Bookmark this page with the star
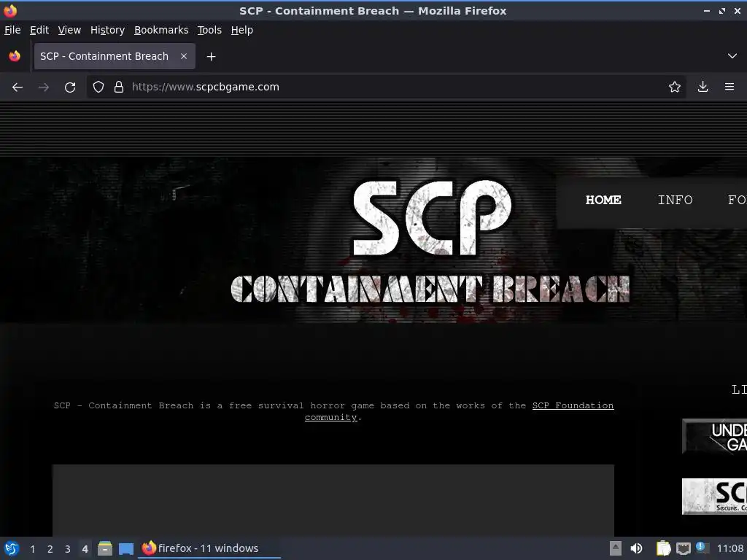 point(674,87)
